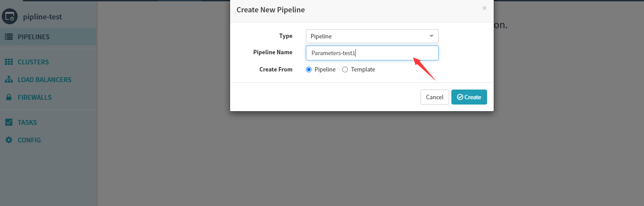The image size is (644, 206).
Task: Select the Pipeline radio option
Action: click(309, 70)
